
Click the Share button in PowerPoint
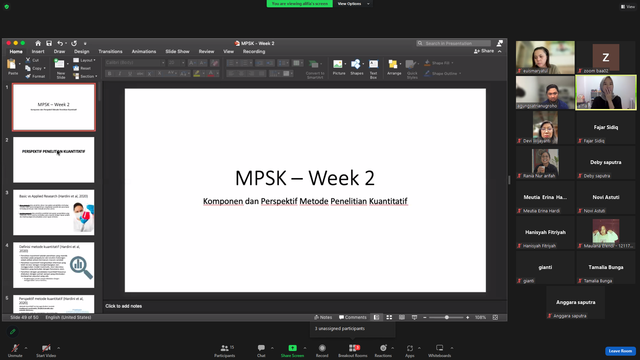(484, 51)
